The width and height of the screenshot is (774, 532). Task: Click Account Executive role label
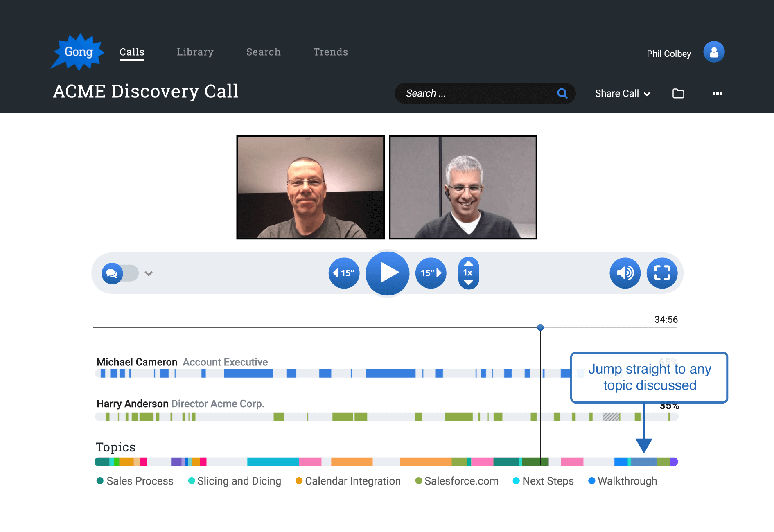click(225, 362)
